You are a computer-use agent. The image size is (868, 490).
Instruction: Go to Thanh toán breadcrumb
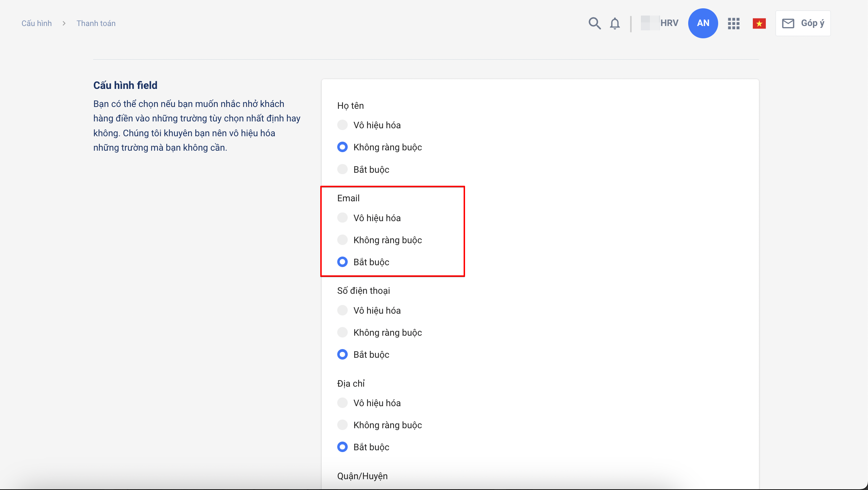click(96, 23)
